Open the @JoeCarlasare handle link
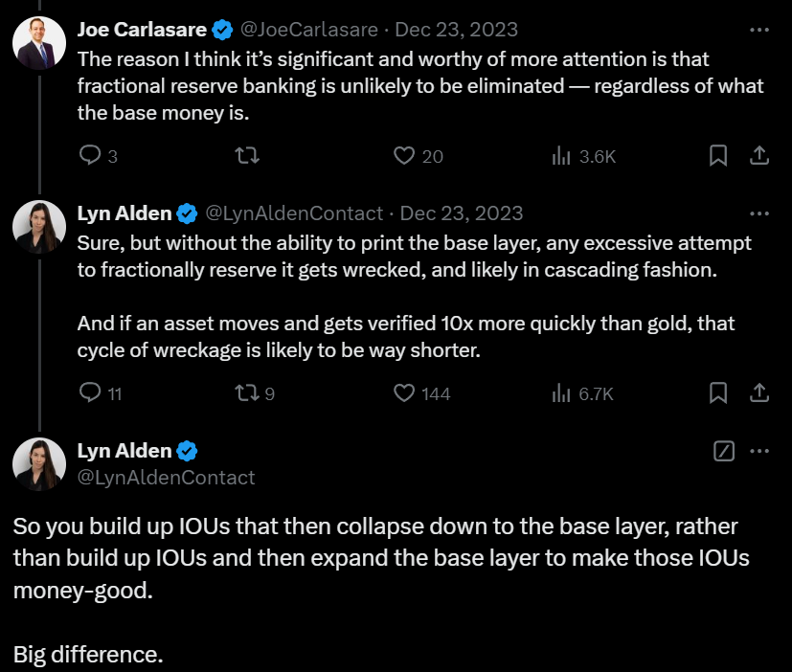 pyautogui.click(x=308, y=30)
